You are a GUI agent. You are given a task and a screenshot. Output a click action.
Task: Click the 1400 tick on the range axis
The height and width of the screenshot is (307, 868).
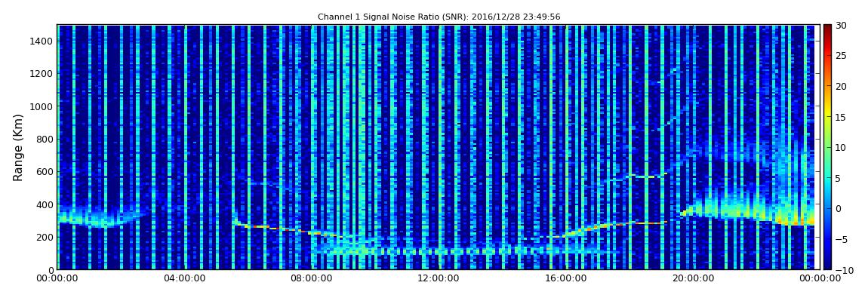42,41
